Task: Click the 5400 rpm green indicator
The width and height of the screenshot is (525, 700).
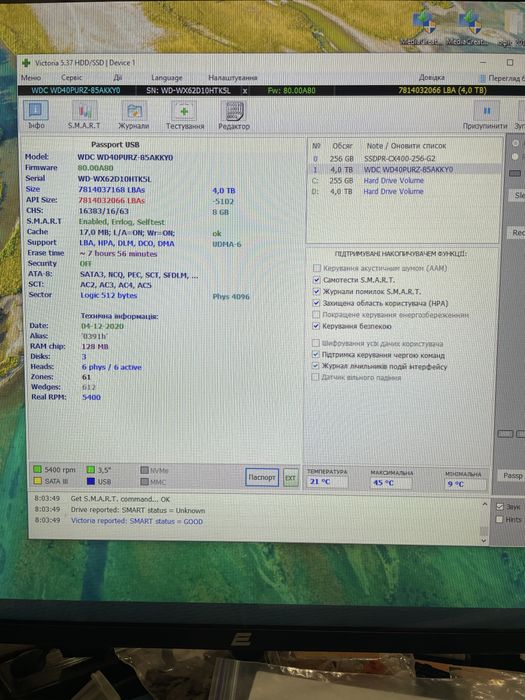Action: (38, 470)
